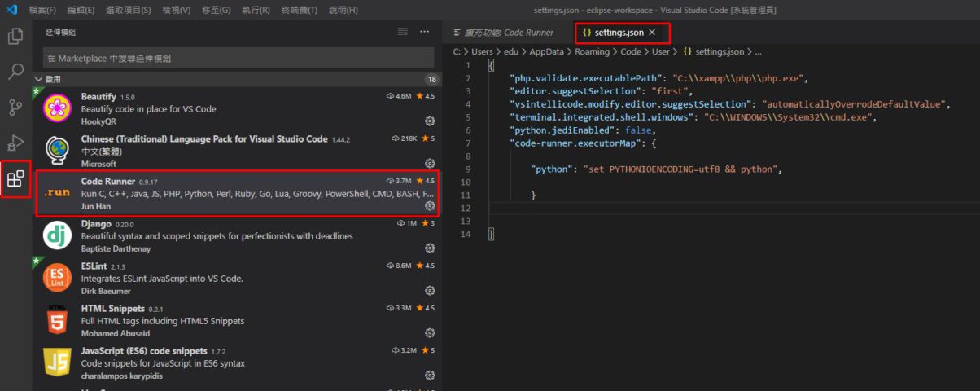The height and width of the screenshot is (391, 980).
Task: Open the 編輯(E) menu
Action: coord(81,10)
